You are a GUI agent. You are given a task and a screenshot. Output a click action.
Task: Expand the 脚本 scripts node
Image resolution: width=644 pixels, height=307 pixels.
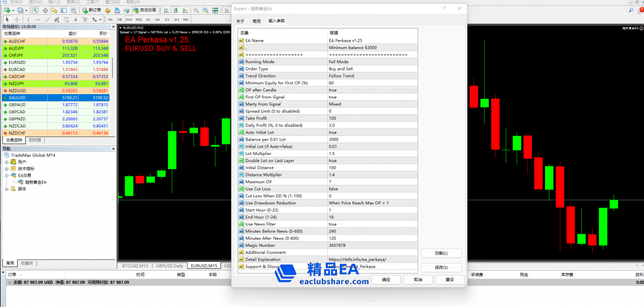pos(7,189)
